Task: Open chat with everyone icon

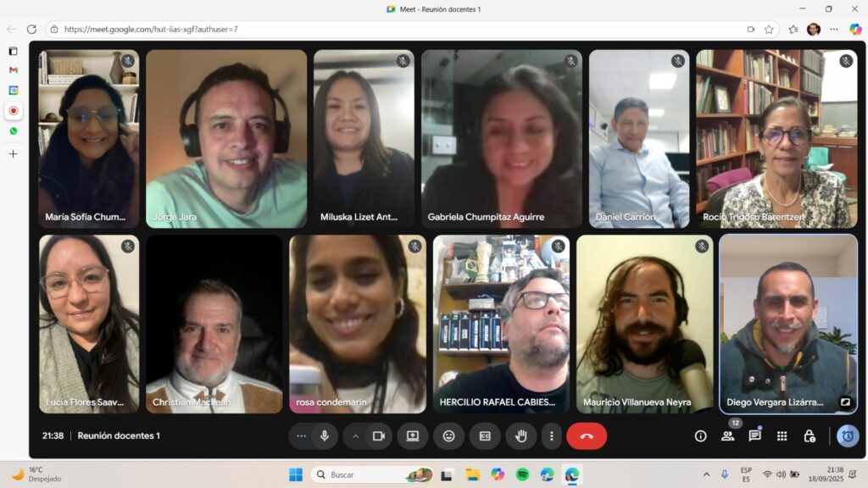Action: tap(754, 435)
